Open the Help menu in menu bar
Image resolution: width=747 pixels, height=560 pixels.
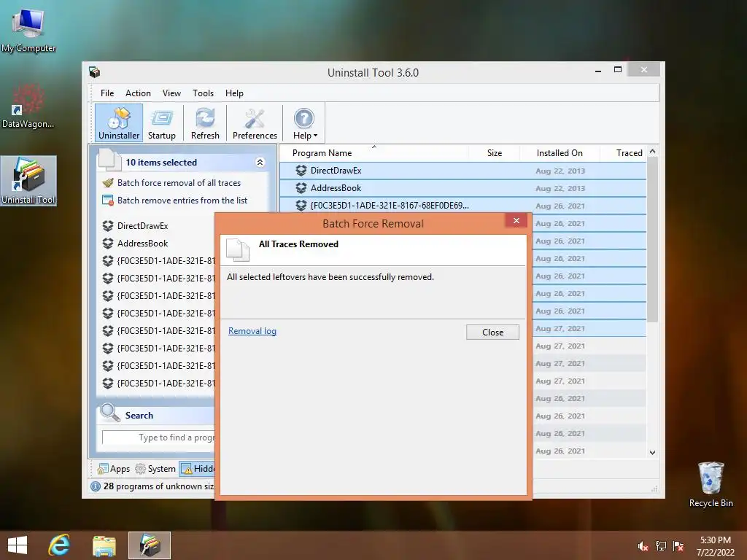click(234, 93)
